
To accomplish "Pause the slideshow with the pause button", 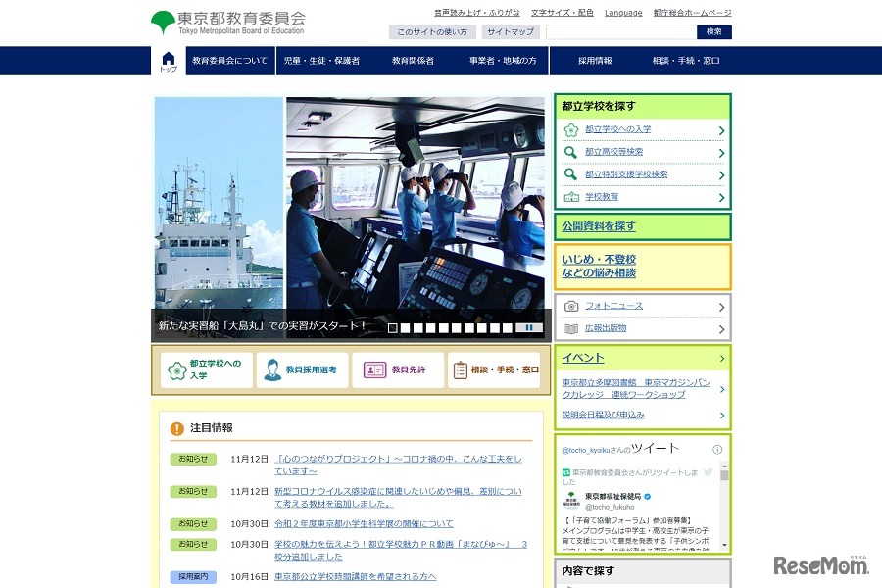I will tap(527, 326).
